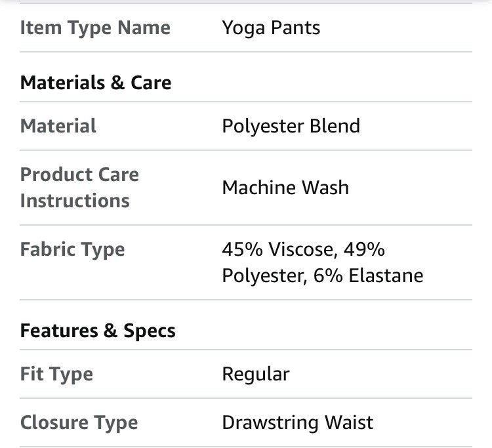The width and height of the screenshot is (492, 448).
Task: Tap the Materials & Care section heading
Action: [96, 83]
